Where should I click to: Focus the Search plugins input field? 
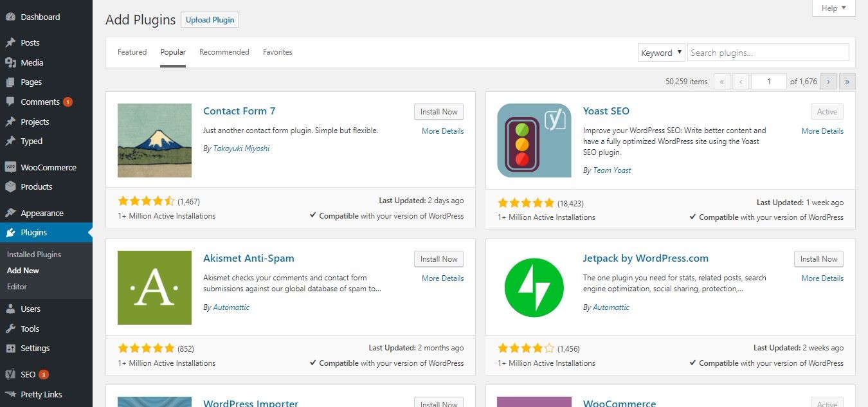(768, 53)
